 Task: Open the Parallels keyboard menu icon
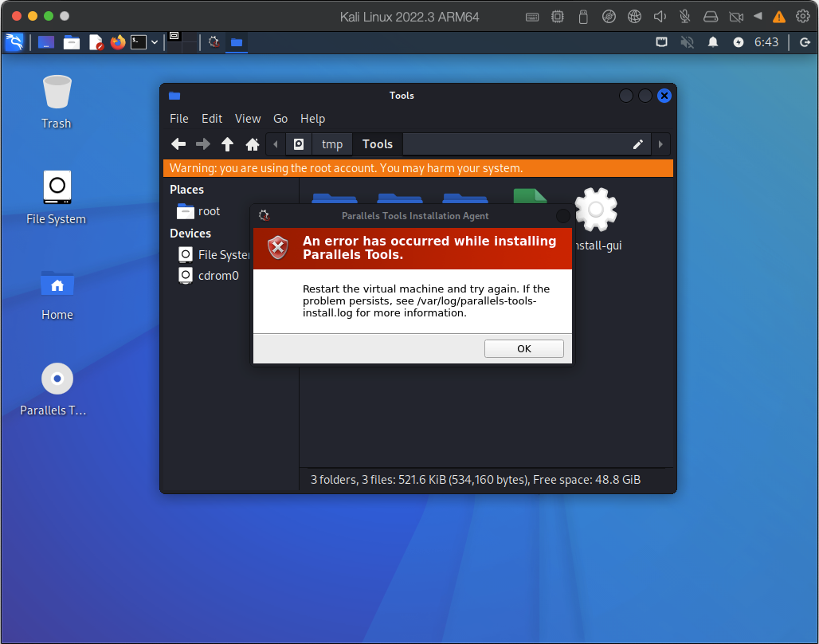[532, 17]
